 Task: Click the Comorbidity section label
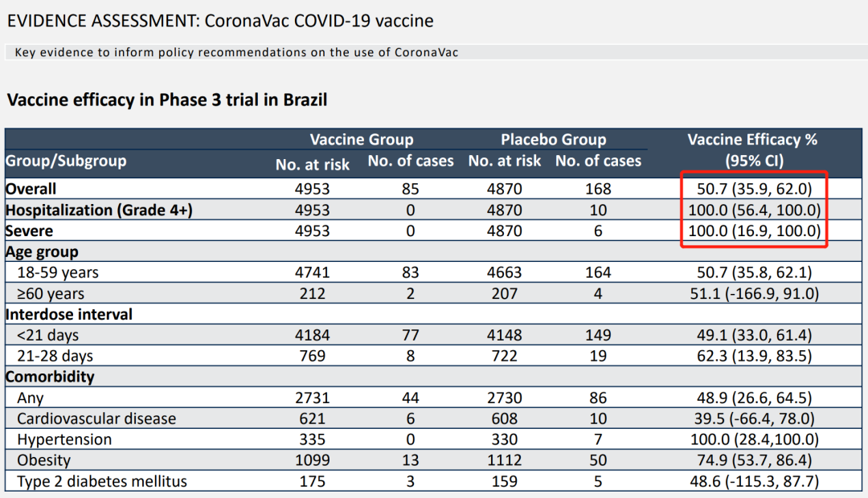click(50, 377)
